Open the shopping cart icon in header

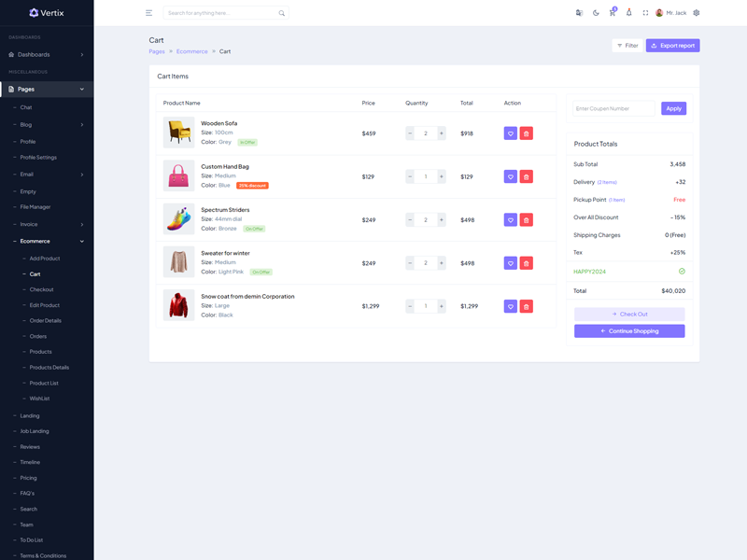click(613, 13)
